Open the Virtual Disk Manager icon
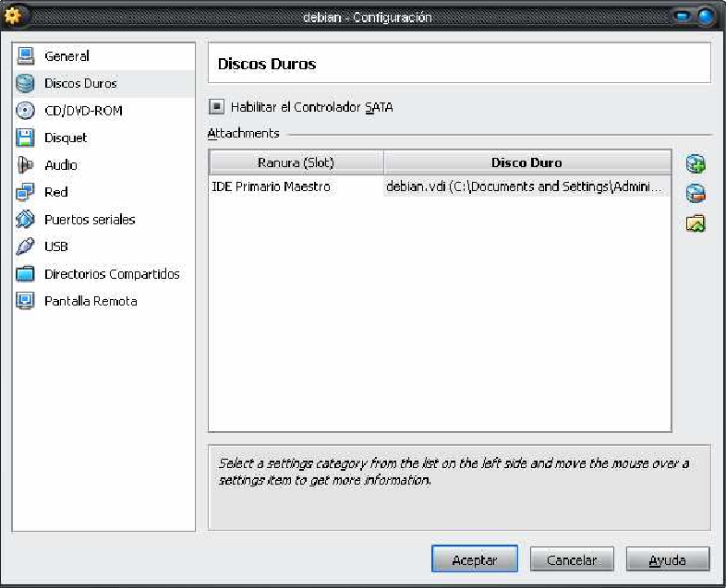The image size is (726, 588). [x=696, y=223]
